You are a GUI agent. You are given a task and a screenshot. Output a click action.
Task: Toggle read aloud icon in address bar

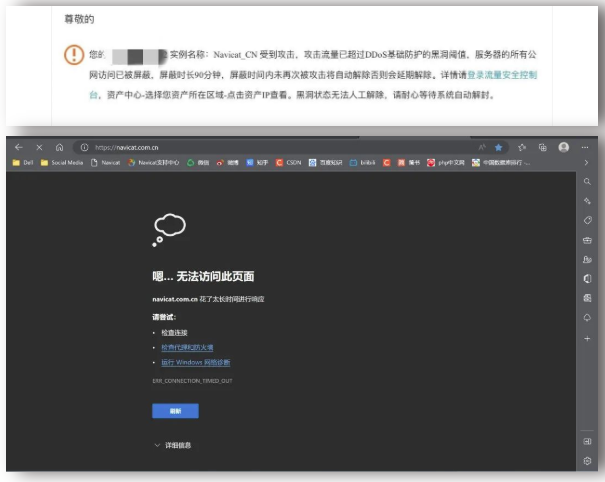point(482,147)
